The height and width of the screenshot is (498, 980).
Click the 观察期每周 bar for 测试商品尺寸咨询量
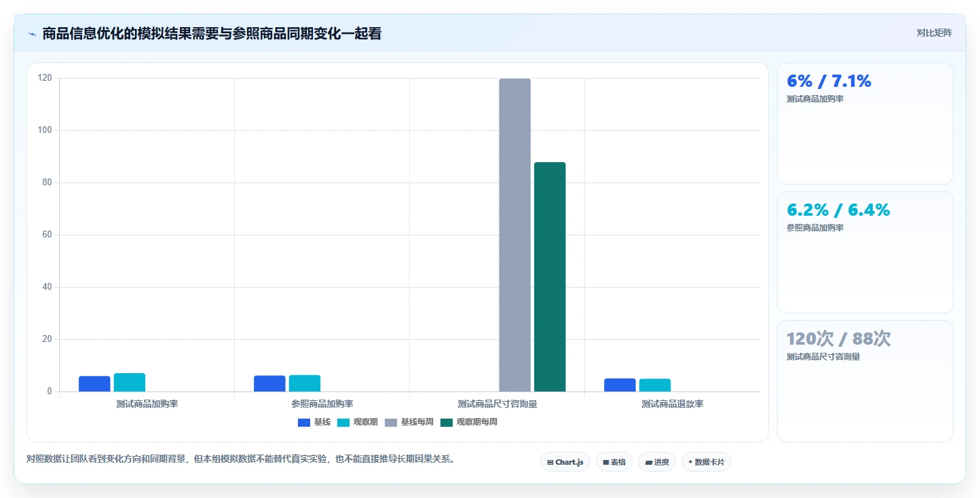point(550,277)
